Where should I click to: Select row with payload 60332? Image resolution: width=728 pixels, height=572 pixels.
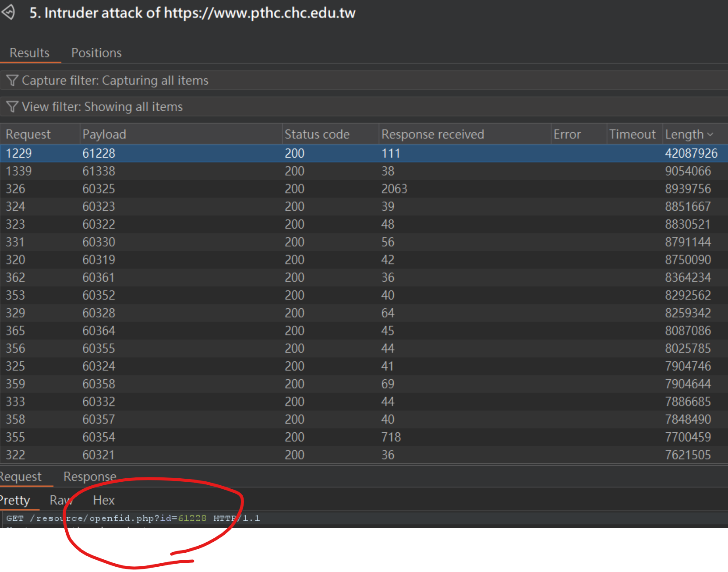tap(364, 402)
